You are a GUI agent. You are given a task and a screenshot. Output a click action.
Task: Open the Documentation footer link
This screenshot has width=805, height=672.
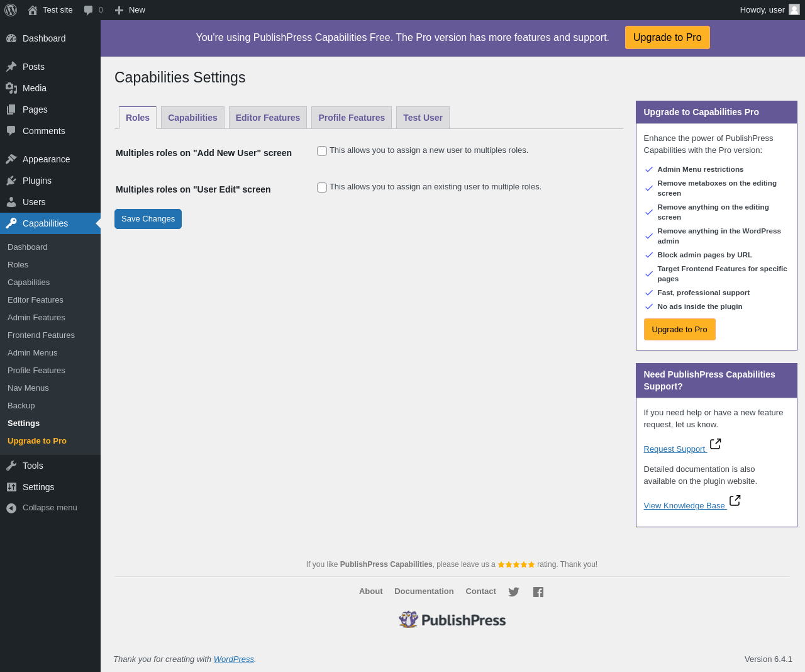coord(424,591)
